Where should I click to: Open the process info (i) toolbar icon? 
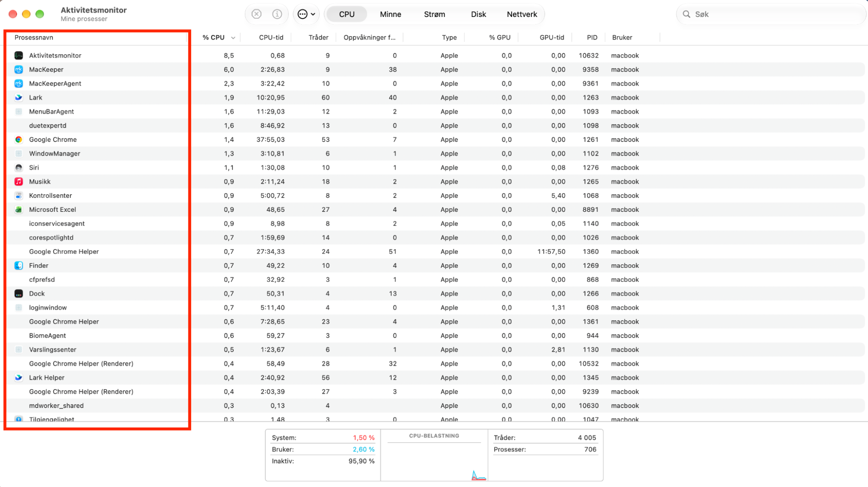[277, 14]
